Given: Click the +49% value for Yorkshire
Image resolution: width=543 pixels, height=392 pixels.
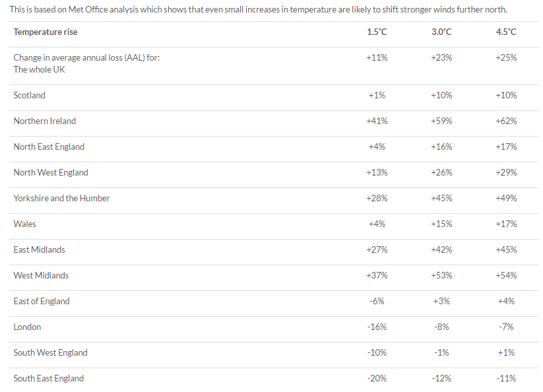Looking at the screenshot, I should (x=506, y=198).
